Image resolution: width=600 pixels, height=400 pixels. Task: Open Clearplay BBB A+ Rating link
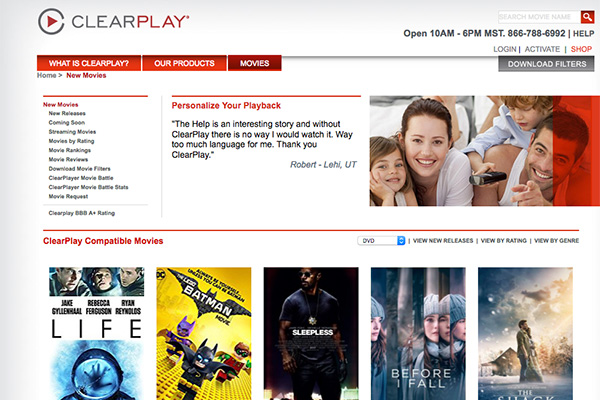click(82, 213)
